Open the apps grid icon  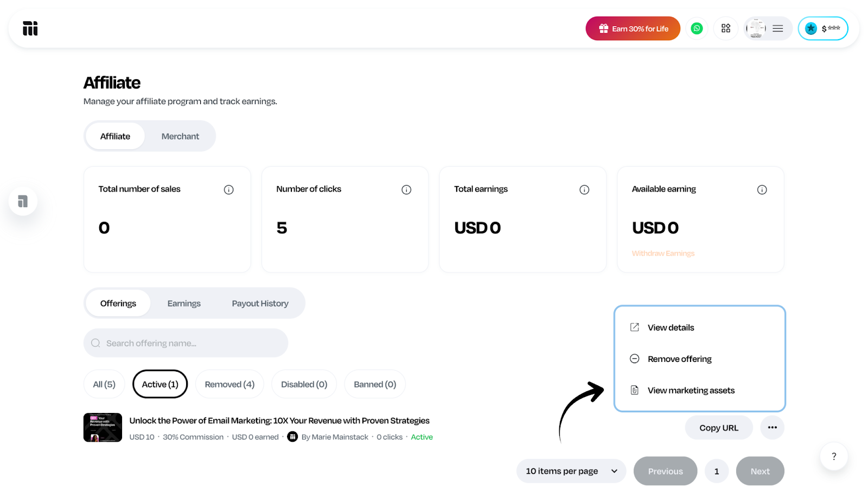point(725,28)
